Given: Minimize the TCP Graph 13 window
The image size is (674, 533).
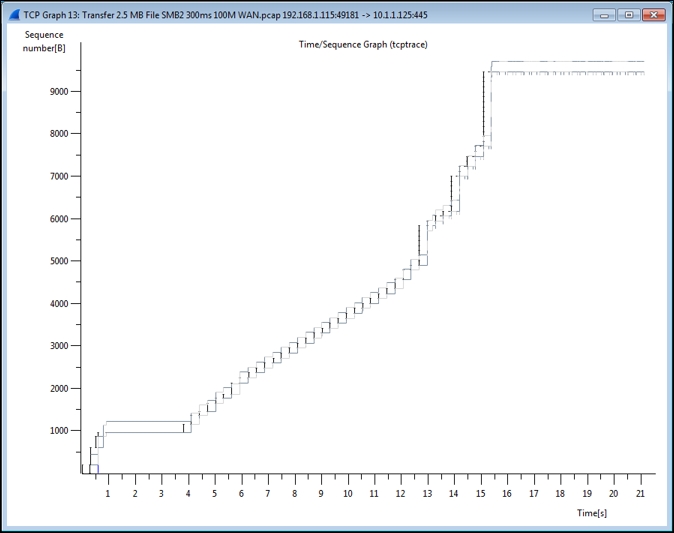Looking at the screenshot, I should coord(604,15).
